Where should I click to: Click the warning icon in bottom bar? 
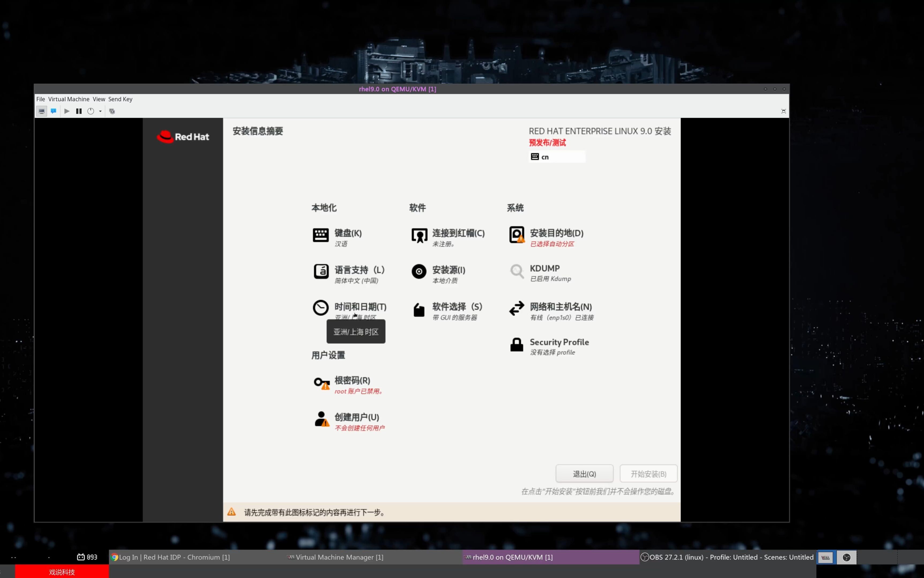tap(231, 512)
